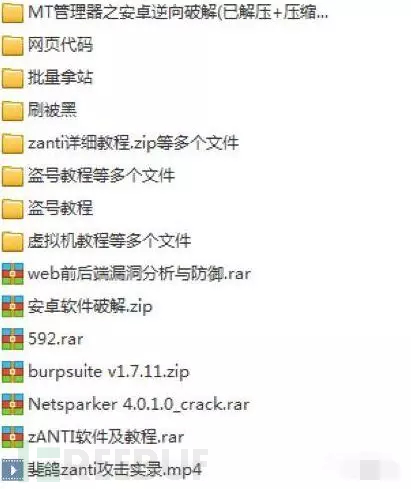Screen dimensions: 411x489
Task: Click the burpsuite v1.7.11.zip file name
Action: pos(109,372)
